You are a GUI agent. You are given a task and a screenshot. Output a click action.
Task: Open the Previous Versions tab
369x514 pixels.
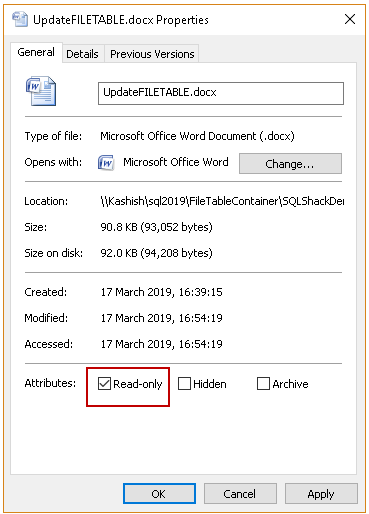[152, 54]
